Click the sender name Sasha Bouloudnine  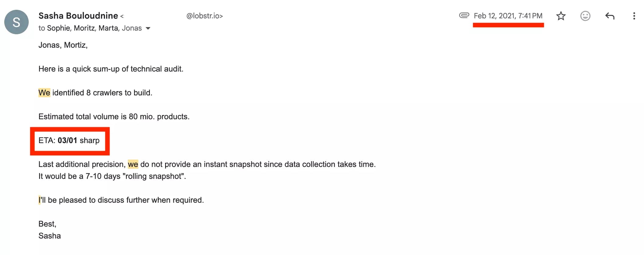(x=78, y=16)
